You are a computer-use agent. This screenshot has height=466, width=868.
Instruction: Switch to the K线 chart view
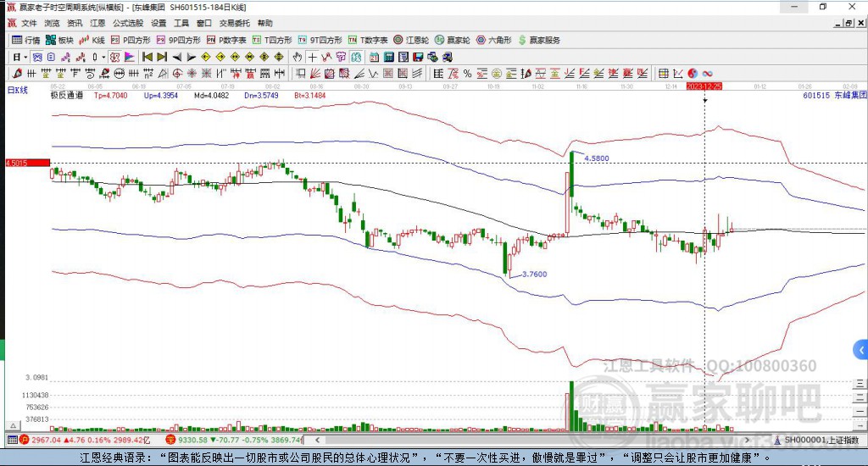(x=92, y=40)
